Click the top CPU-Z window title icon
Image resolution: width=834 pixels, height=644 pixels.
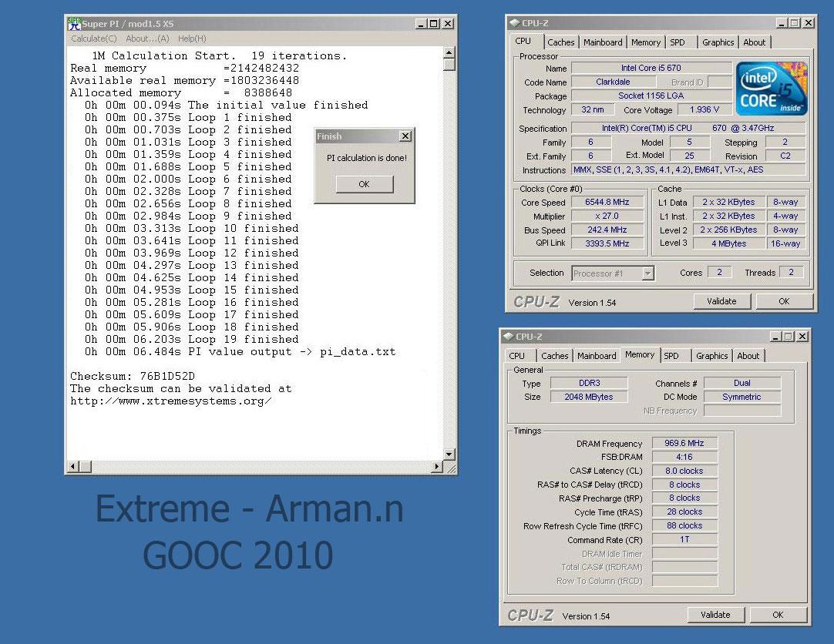click(x=514, y=23)
